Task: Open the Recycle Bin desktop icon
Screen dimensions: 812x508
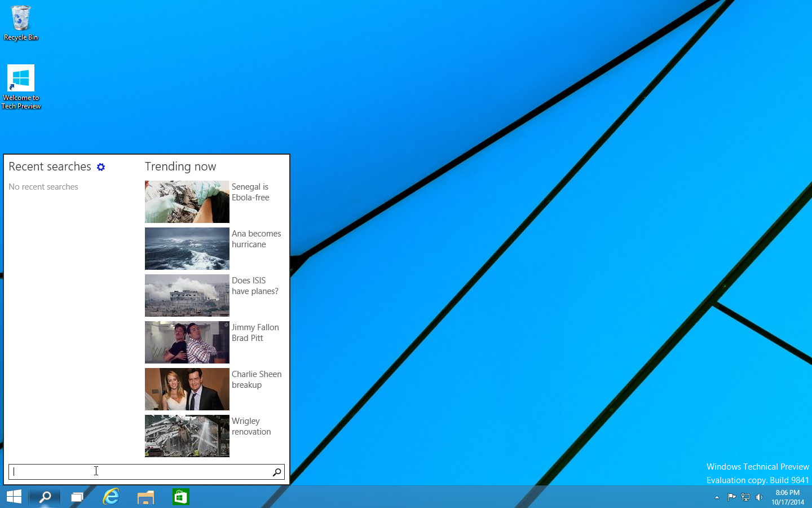Action: [21, 23]
